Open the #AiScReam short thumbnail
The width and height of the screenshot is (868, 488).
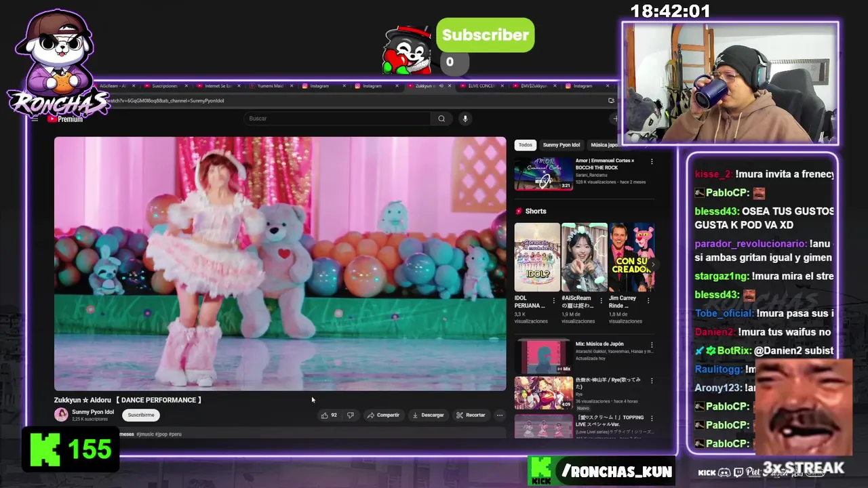click(x=584, y=258)
